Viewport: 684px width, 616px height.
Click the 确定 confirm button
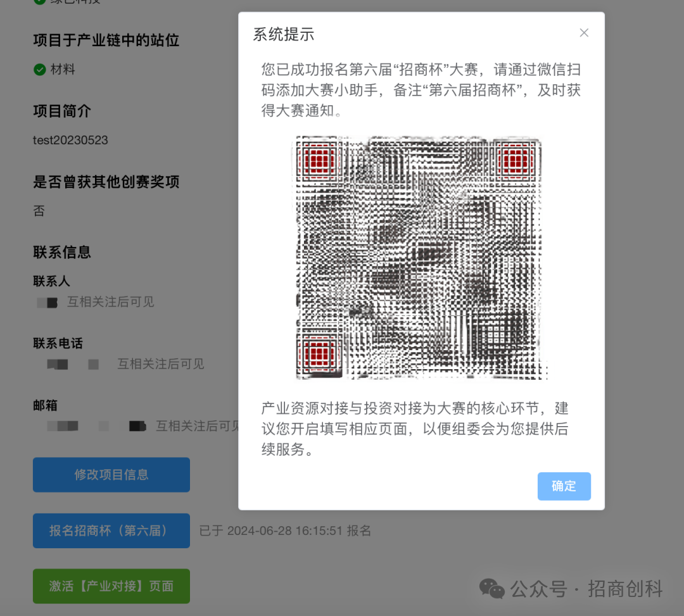[564, 486]
